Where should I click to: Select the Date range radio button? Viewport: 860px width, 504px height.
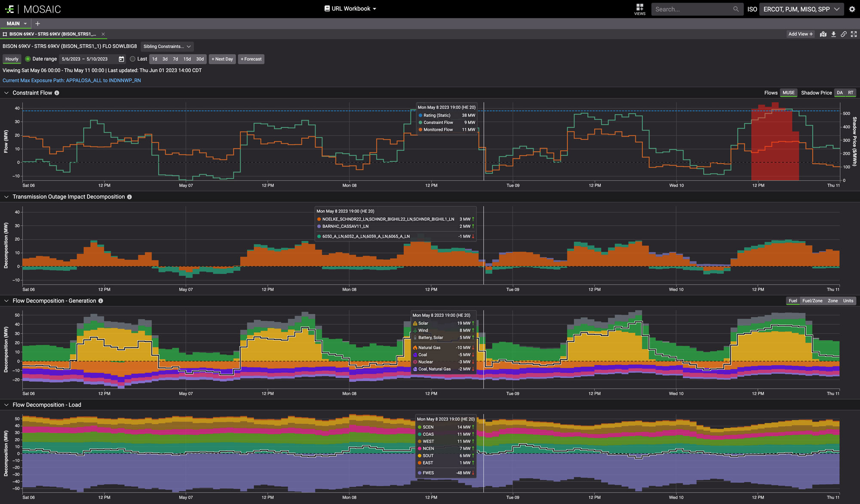coord(28,59)
